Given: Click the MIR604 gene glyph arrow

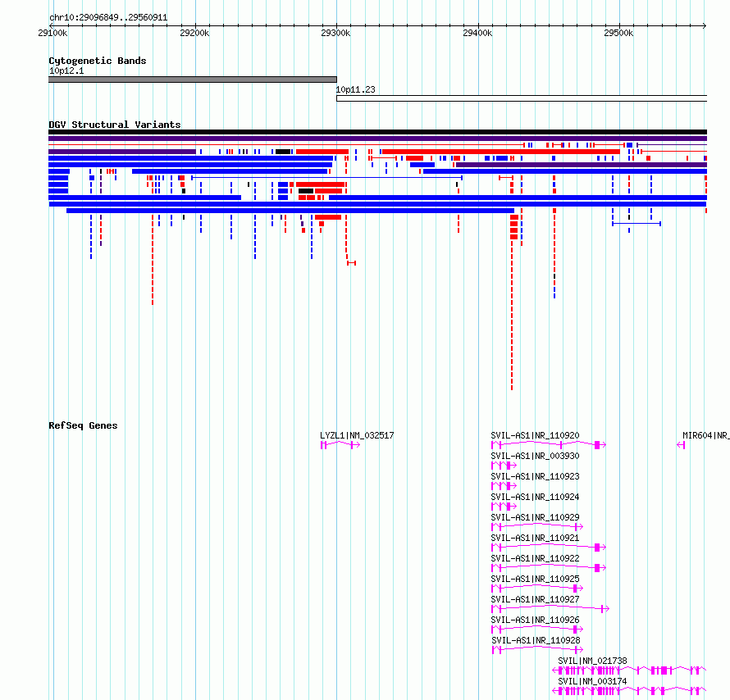Looking at the screenshot, I should coord(681,445).
